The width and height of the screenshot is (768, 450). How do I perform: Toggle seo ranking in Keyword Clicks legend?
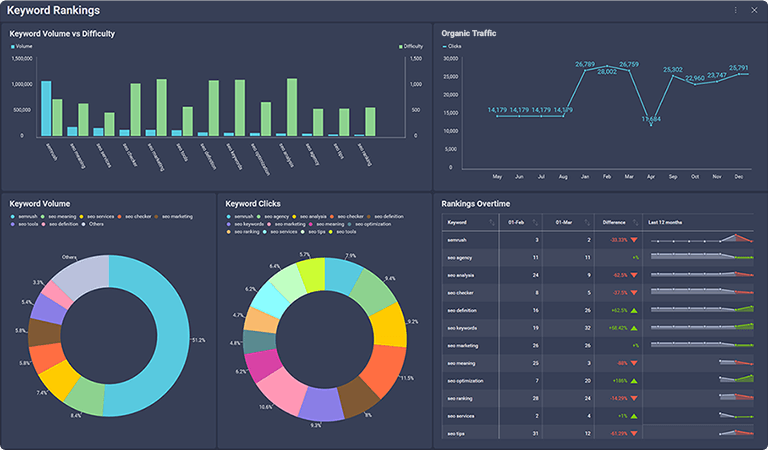tap(243, 232)
